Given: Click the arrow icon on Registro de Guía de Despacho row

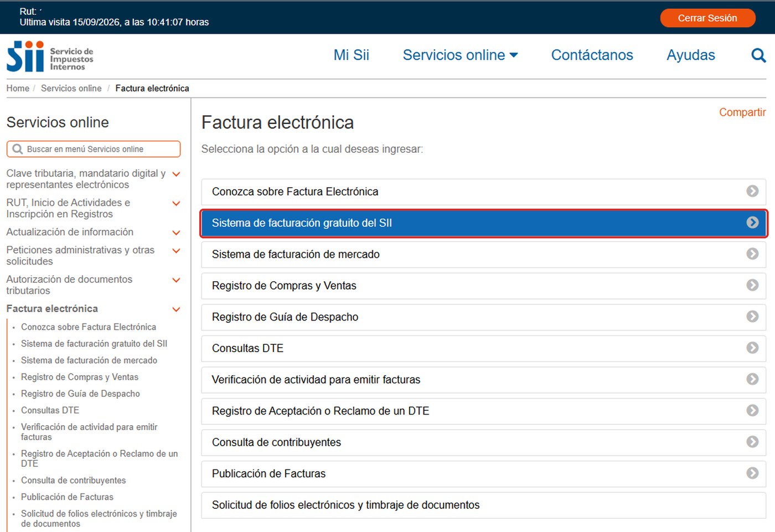Looking at the screenshot, I should [x=752, y=316].
